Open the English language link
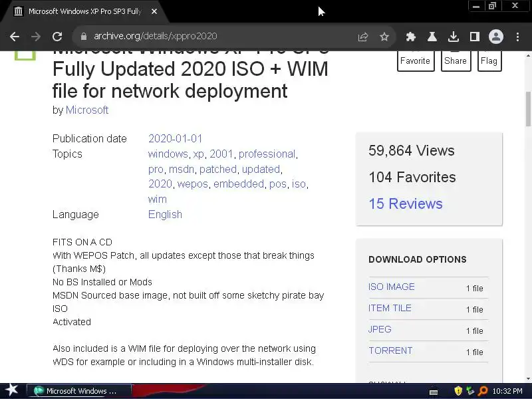532x399 pixels. (x=165, y=214)
